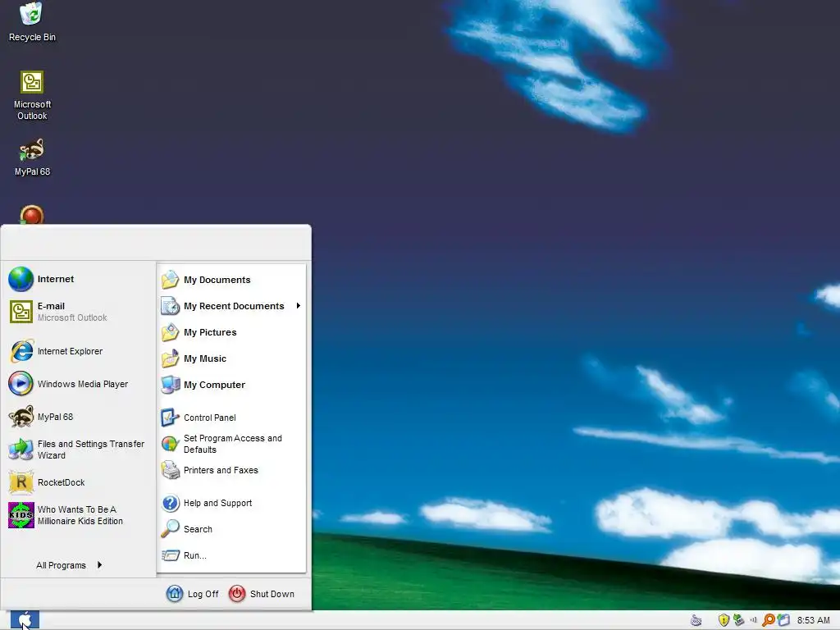Image resolution: width=840 pixels, height=630 pixels.
Task: Click the keyboard tray icon
Action: click(x=696, y=620)
